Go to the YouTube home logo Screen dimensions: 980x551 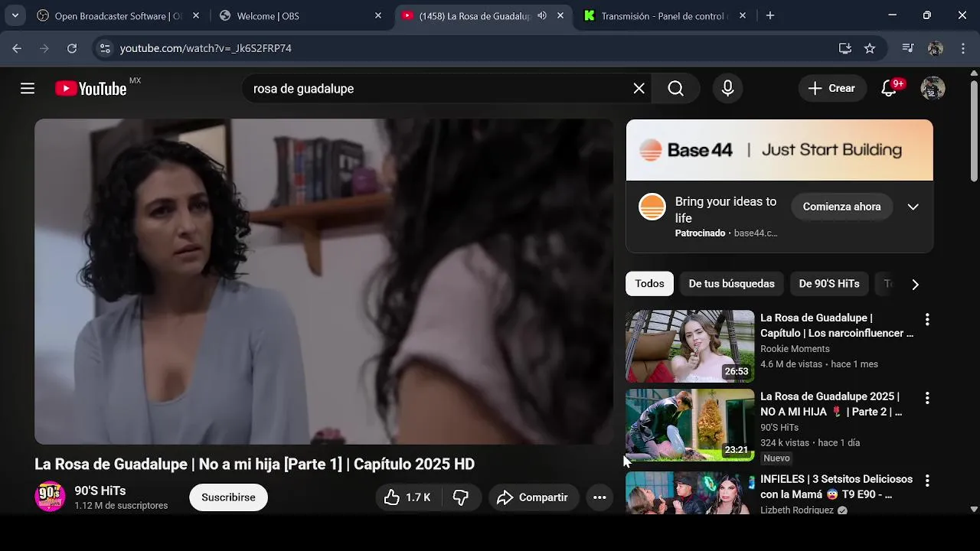(91, 89)
